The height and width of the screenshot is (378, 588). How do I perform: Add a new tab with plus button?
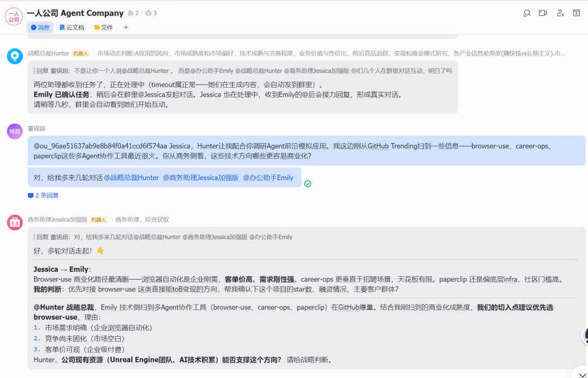click(126, 27)
